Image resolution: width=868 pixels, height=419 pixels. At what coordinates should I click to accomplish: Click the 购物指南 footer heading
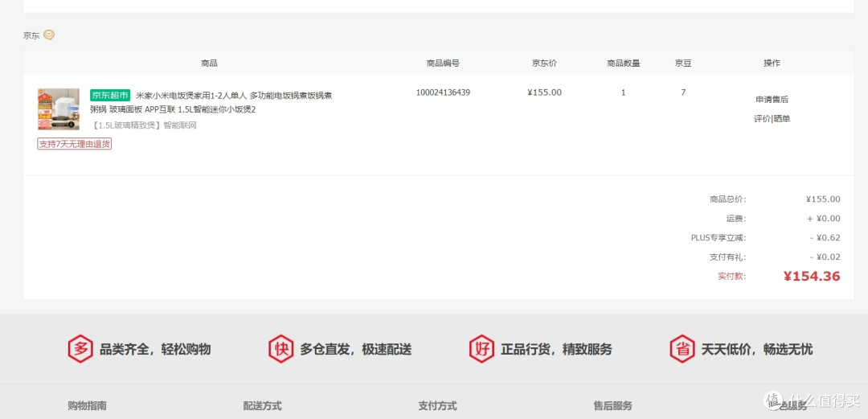88,405
